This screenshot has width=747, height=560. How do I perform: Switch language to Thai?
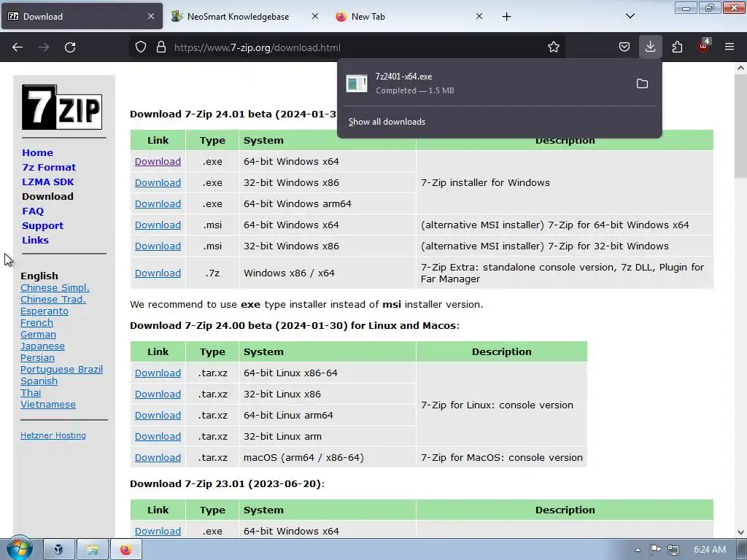(x=31, y=393)
